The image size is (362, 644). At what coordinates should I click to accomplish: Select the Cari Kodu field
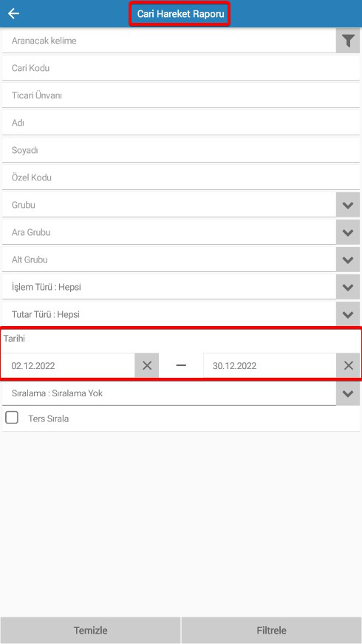point(181,68)
